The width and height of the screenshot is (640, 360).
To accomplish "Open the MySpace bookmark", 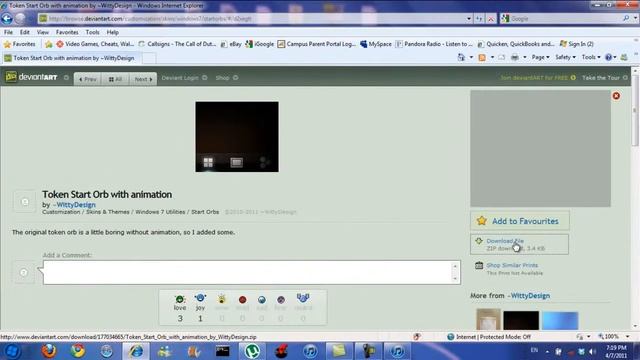I will click(x=376, y=44).
